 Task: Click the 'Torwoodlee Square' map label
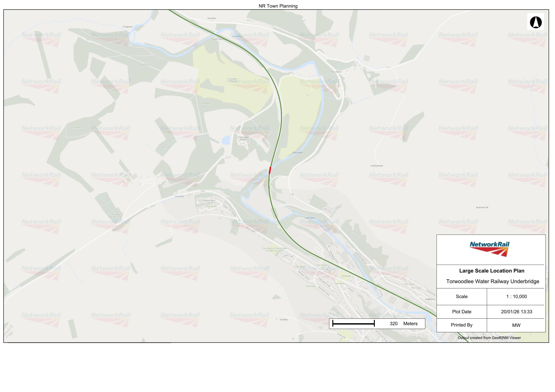coord(243,138)
